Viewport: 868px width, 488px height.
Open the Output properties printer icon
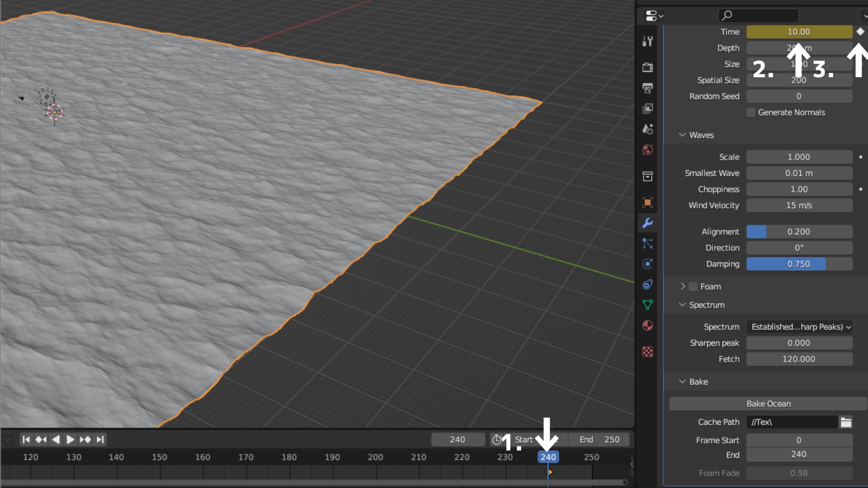click(647, 88)
